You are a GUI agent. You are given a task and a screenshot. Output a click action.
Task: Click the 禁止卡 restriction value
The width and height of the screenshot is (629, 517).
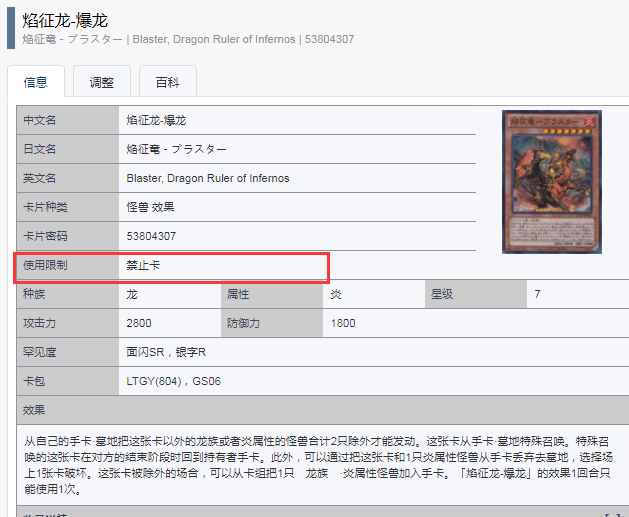(143, 266)
